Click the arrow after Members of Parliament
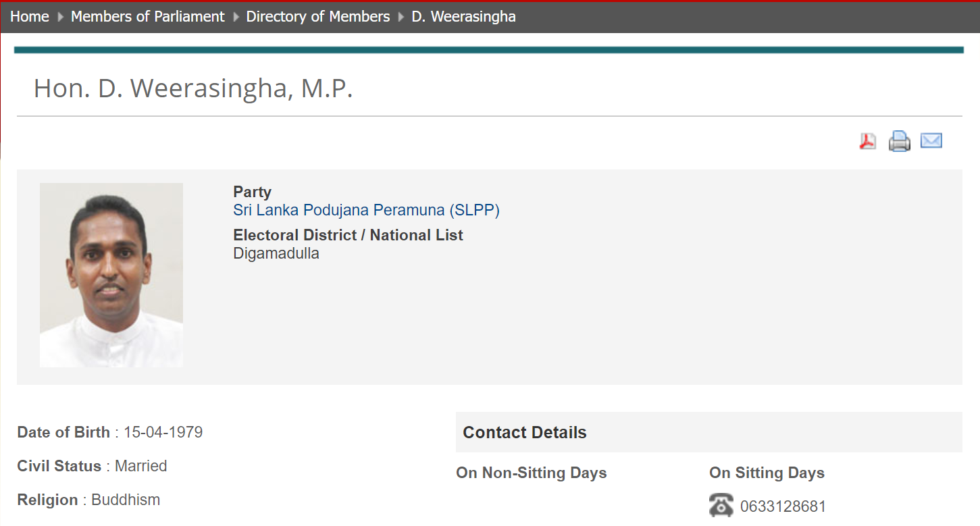 (x=236, y=17)
